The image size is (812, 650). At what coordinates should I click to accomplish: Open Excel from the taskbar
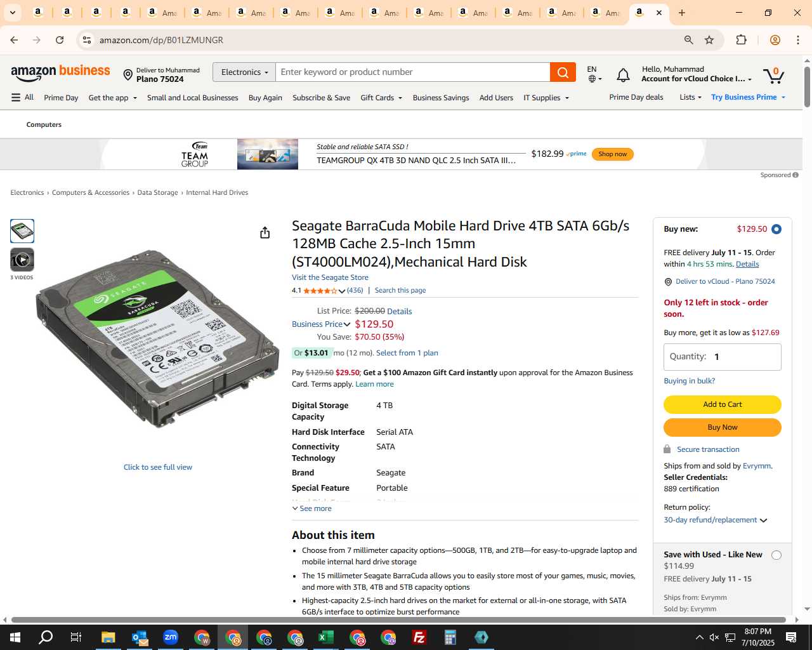pos(326,637)
